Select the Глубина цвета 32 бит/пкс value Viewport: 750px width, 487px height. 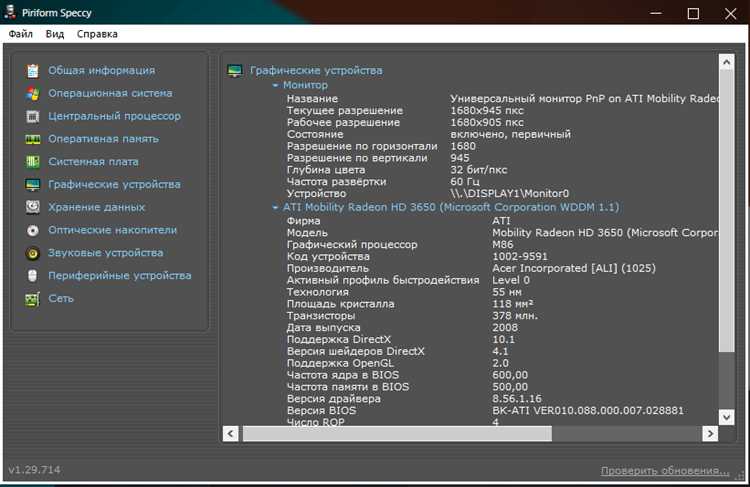(478, 170)
